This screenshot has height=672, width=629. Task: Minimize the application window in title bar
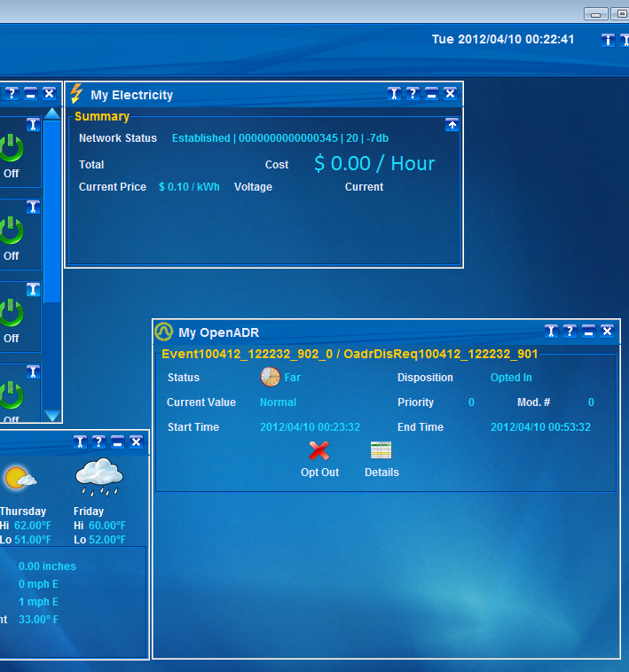tap(595, 14)
